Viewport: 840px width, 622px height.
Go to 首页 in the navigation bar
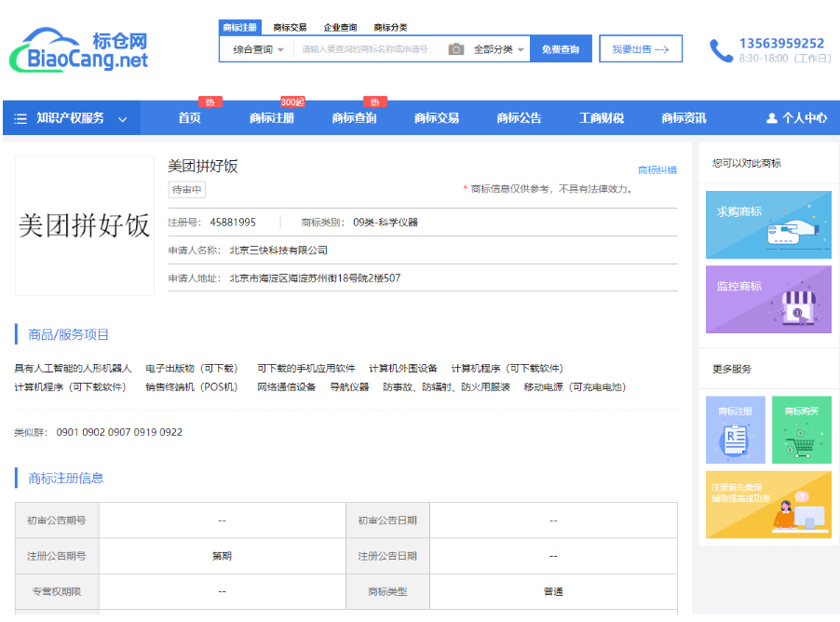(190, 118)
